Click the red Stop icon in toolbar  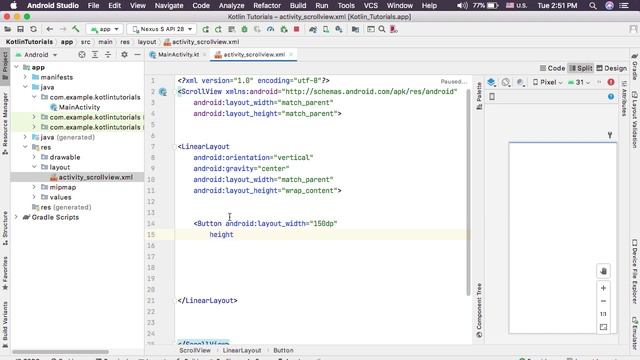(x=297, y=29)
